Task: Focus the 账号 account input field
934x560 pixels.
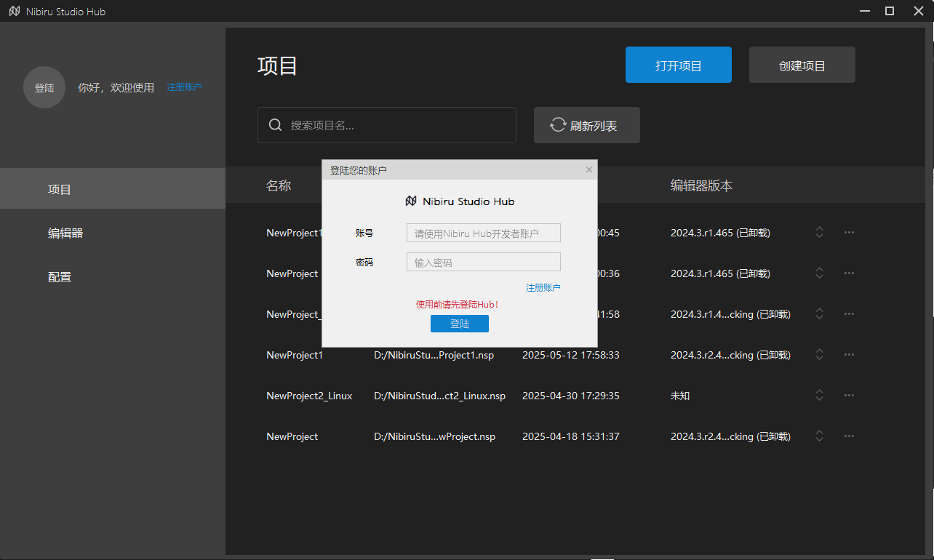Action: pyautogui.click(x=483, y=233)
